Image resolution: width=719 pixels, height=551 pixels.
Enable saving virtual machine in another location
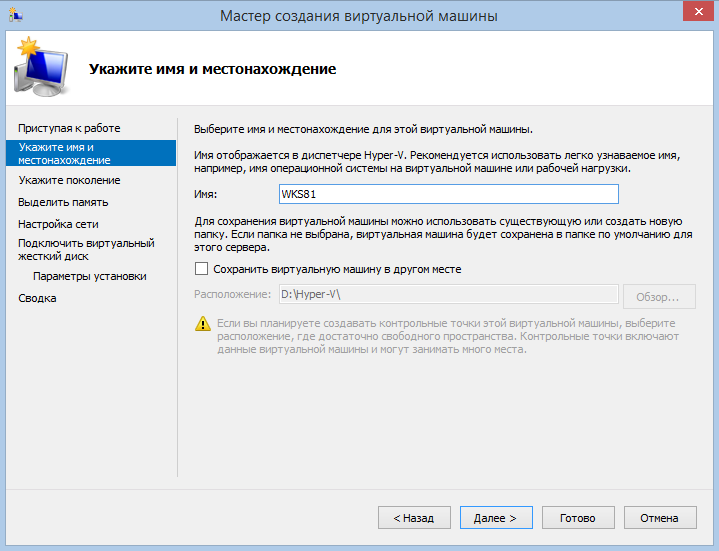(202, 269)
